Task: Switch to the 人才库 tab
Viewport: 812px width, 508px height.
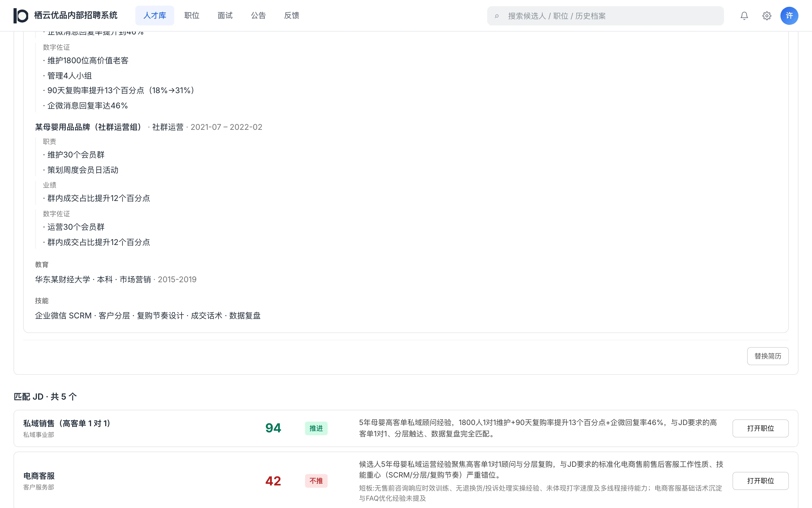Action: point(155,16)
